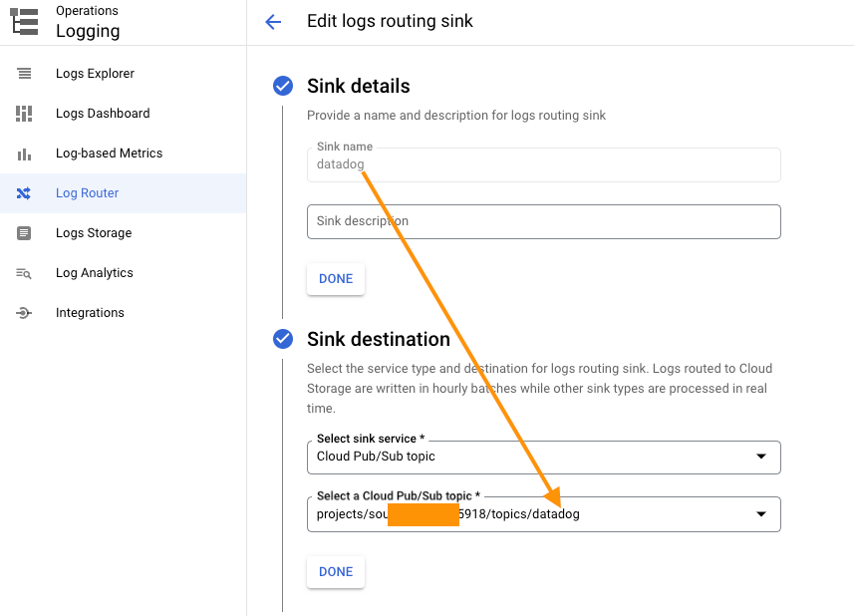Click the Sink destination completed checkmark
This screenshot has width=854, height=616.
(x=282, y=339)
